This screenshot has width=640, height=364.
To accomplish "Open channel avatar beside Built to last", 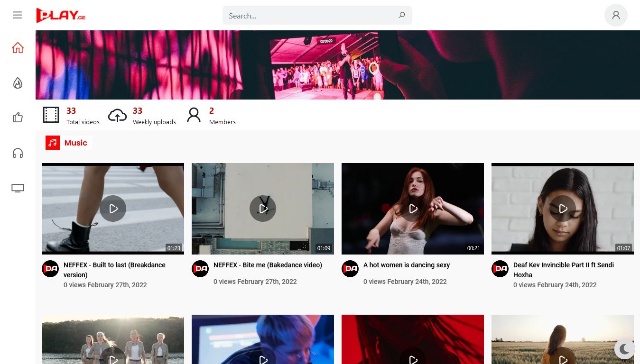I will [x=50, y=269].
